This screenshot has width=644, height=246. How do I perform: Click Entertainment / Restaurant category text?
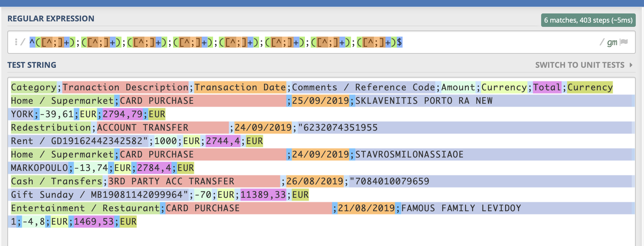[85, 208]
